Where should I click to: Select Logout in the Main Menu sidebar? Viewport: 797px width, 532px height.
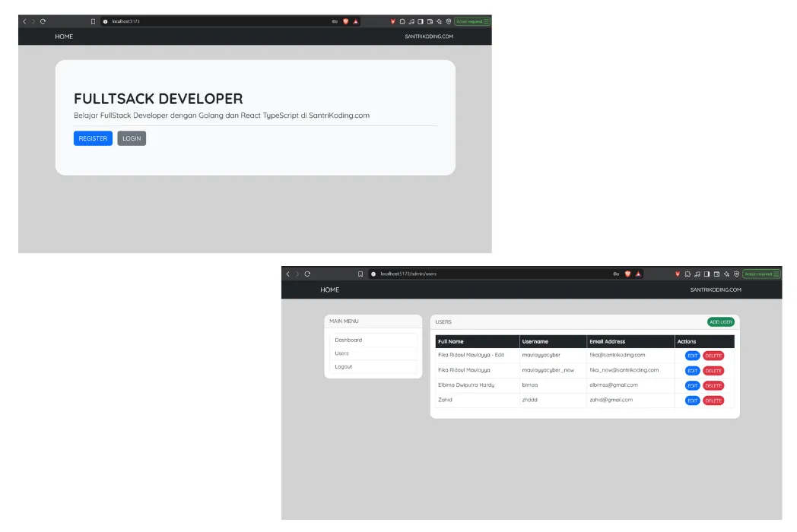click(x=373, y=366)
